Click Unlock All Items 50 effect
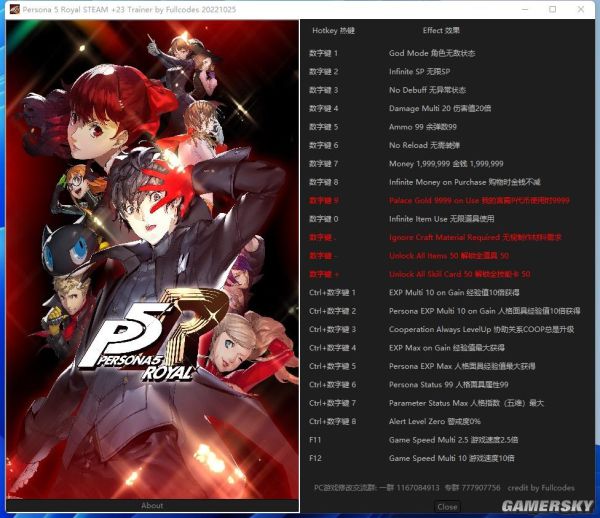Screen dimensions: 600x518 click(449, 256)
